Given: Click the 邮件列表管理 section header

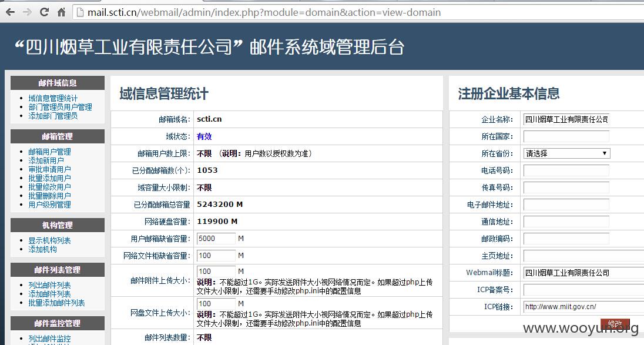Looking at the screenshot, I should tap(58, 270).
